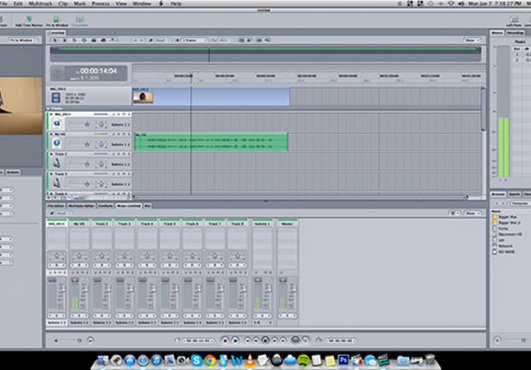
Task: Start recording with the red Record button
Action: 225,341
